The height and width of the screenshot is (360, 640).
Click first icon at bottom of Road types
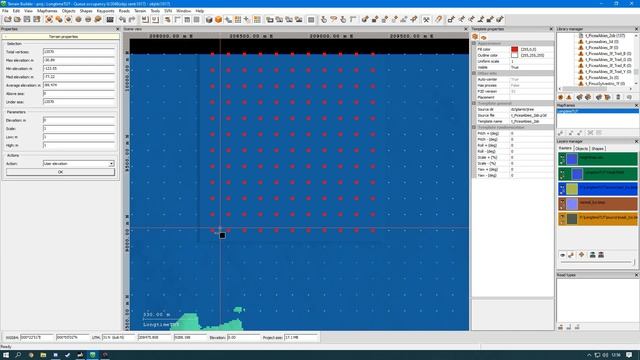point(560,327)
